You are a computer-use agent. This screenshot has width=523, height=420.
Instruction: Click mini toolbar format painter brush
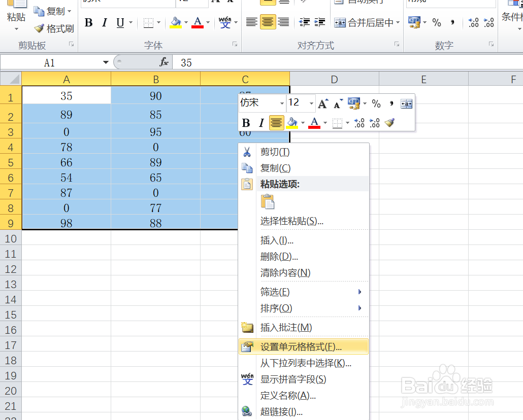(x=389, y=123)
